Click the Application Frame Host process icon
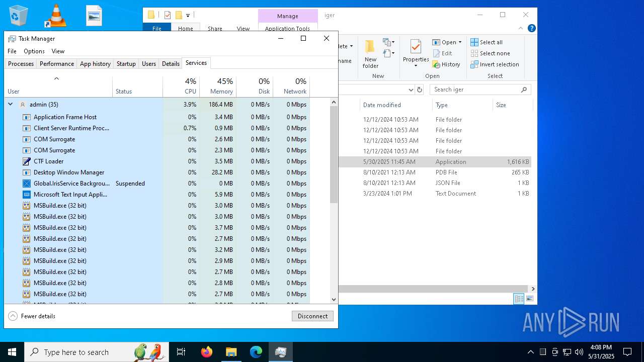The width and height of the screenshot is (644, 362). point(27,117)
